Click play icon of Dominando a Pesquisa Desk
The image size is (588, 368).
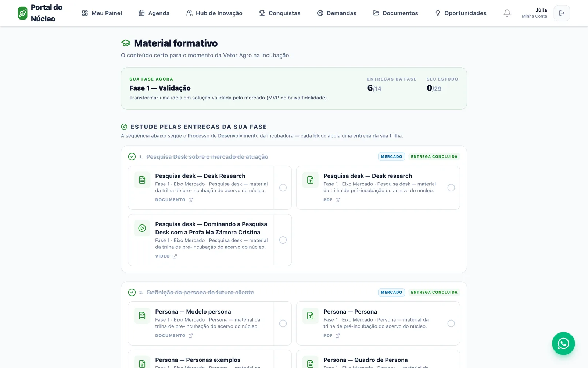click(142, 228)
